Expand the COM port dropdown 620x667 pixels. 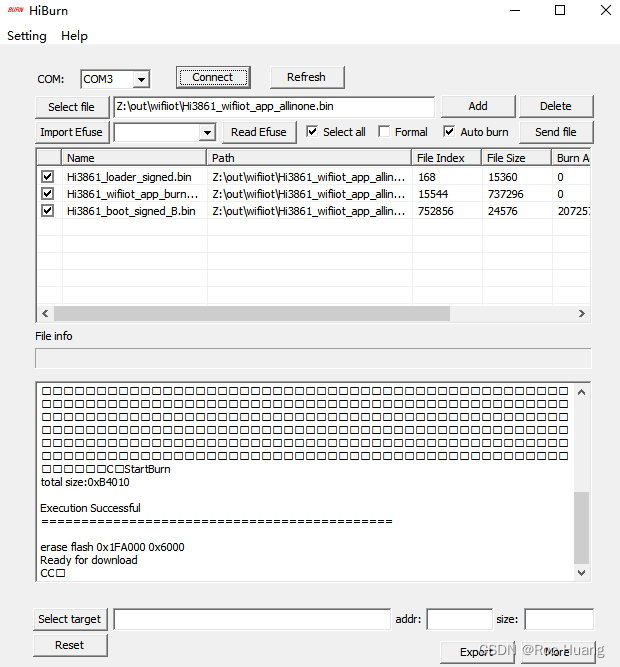click(x=141, y=79)
